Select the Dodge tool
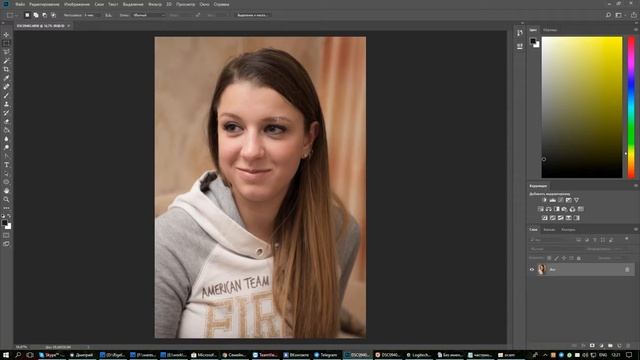The image size is (640, 360). tap(6, 147)
